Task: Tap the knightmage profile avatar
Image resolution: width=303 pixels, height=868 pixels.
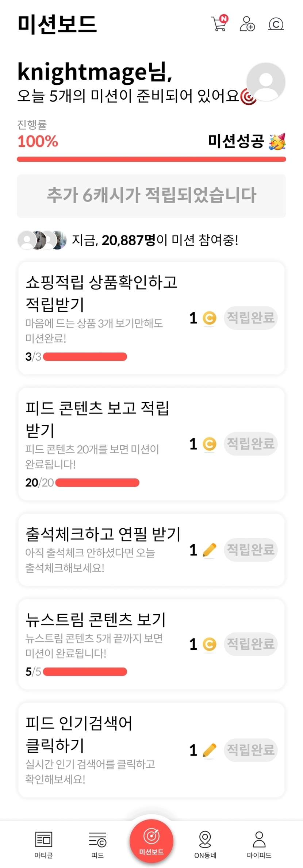Action: point(266,82)
